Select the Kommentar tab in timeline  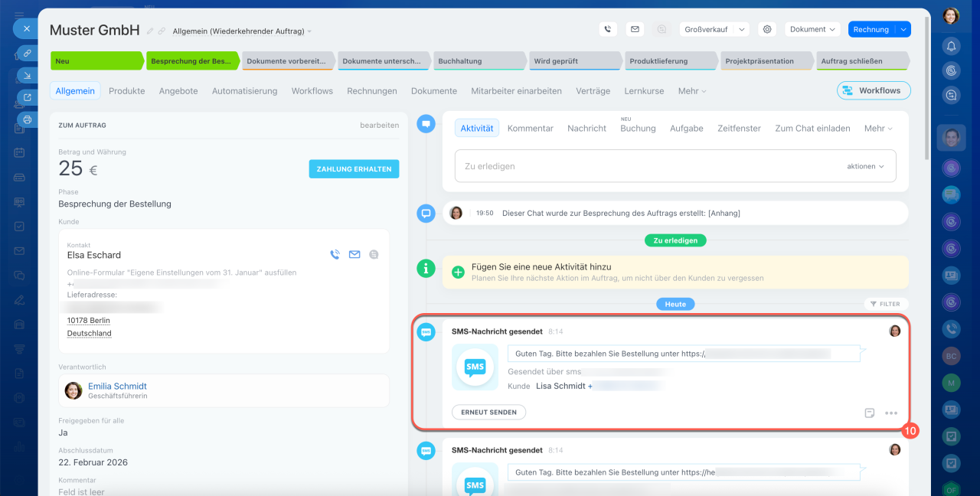coord(530,129)
